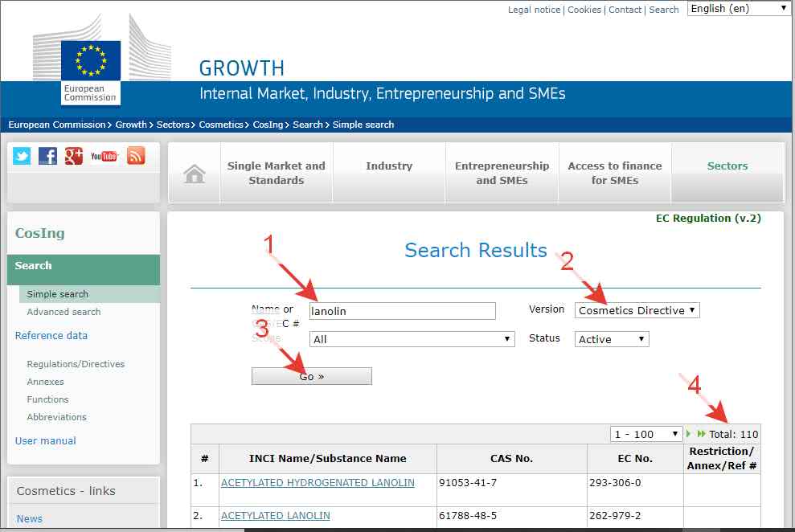
Task: Open the Twitter social icon
Action: 22,156
